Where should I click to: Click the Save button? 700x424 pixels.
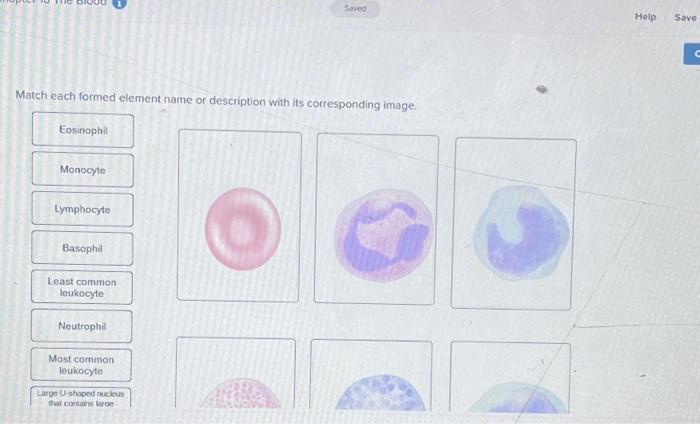click(x=686, y=17)
